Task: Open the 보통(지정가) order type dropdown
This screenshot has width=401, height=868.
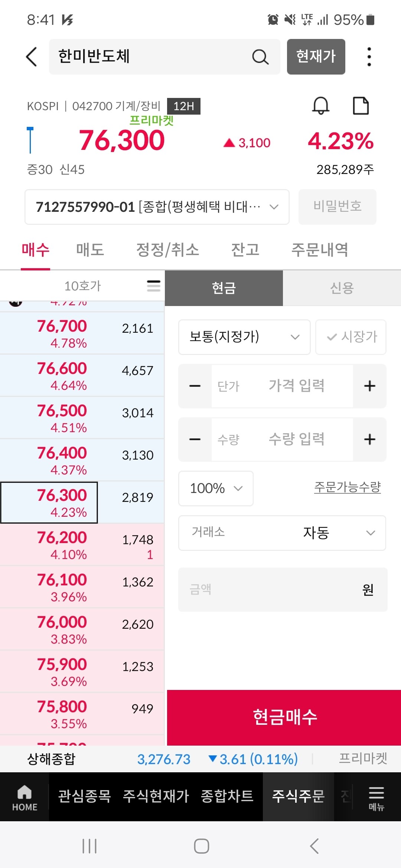Action: pyautogui.click(x=244, y=337)
